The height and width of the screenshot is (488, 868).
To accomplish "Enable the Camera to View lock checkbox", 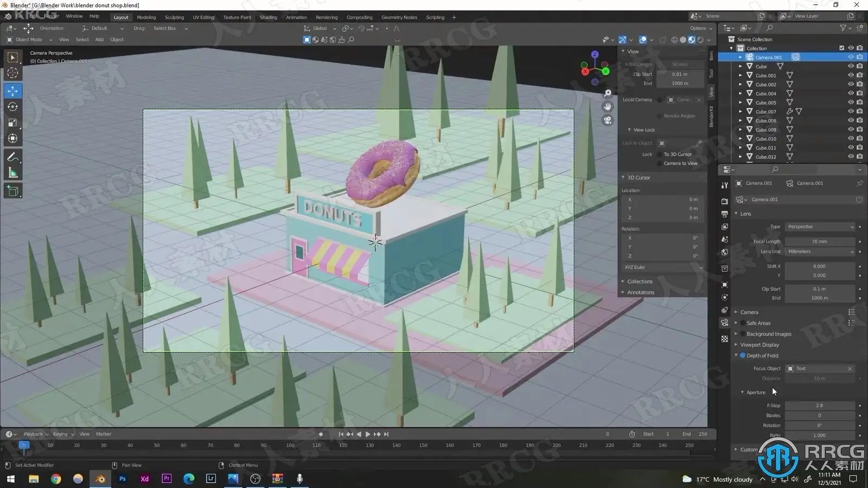I will [660, 163].
